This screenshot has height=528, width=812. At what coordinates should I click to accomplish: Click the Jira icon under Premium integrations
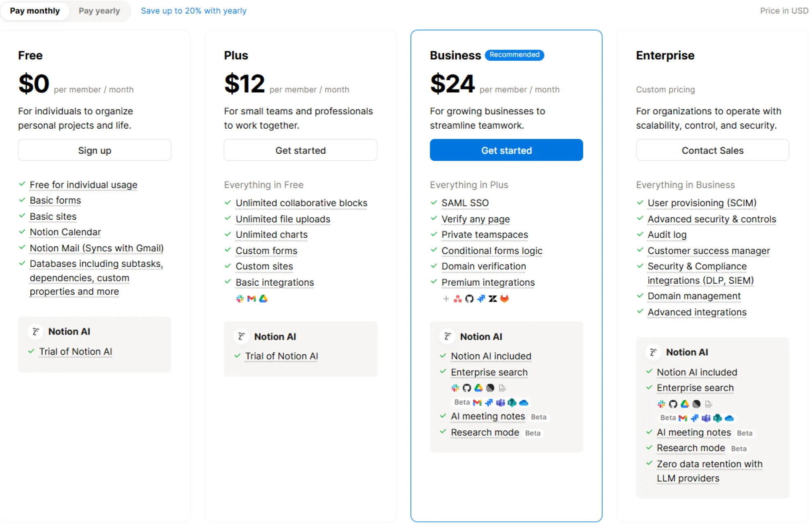[481, 299]
